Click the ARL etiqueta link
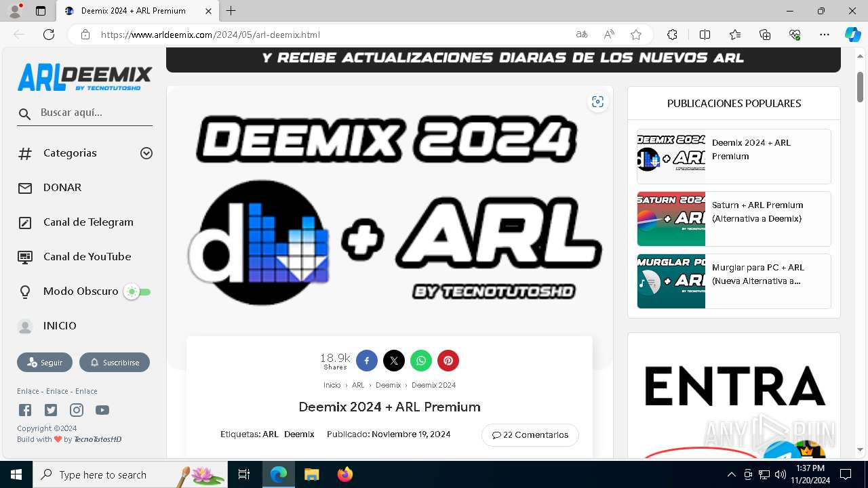The height and width of the screenshot is (488, 868). [271, 434]
